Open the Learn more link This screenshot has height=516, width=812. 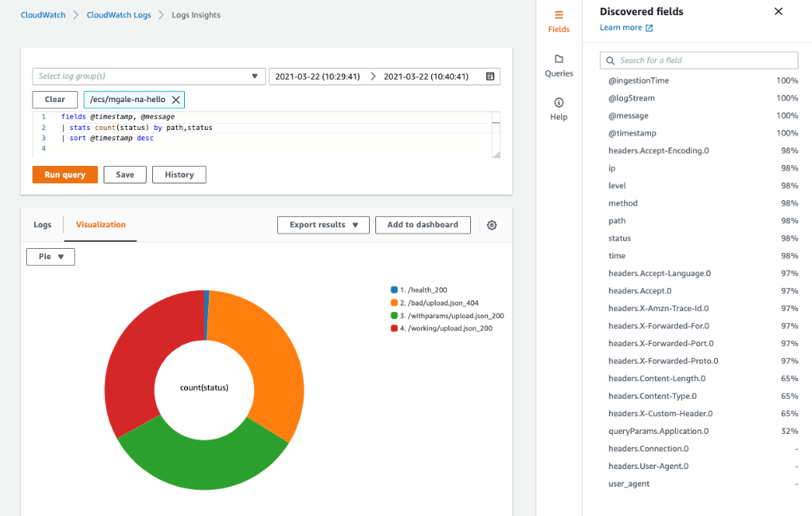point(626,27)
